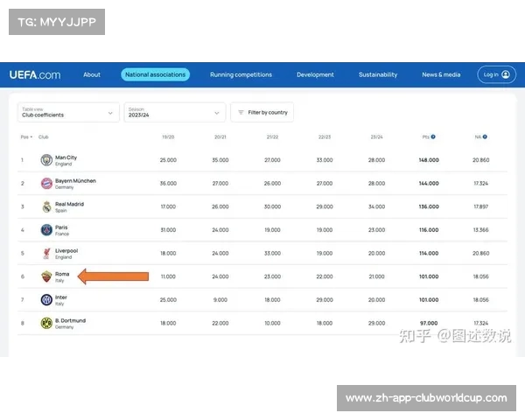Click the Real Madrid club crest
The height and width of the screenshot is (420, 525).
[x=46, y=207]
